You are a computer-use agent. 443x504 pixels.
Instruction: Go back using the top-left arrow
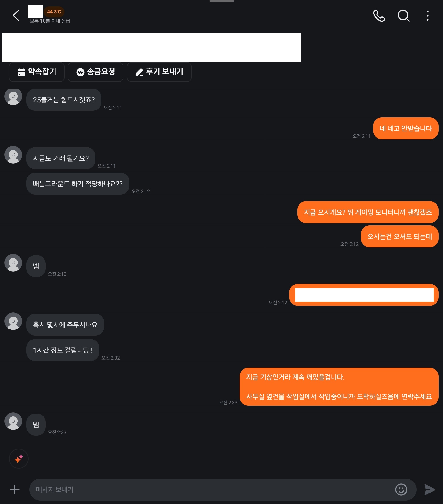click(x=16, y=16)
